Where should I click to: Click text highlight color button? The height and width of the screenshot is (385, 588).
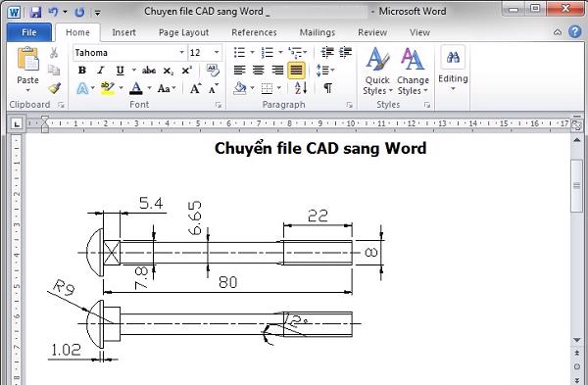[108, 88]
